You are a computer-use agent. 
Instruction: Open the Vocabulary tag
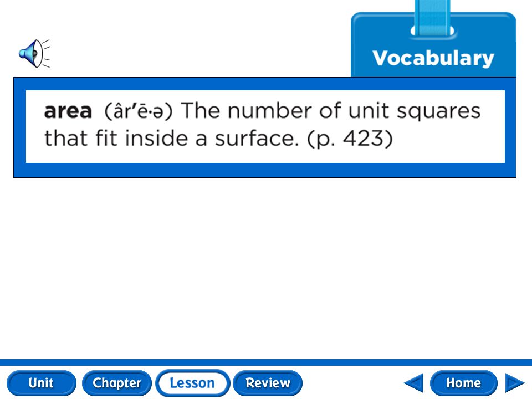pyautogui.click(x=433, y=58)
